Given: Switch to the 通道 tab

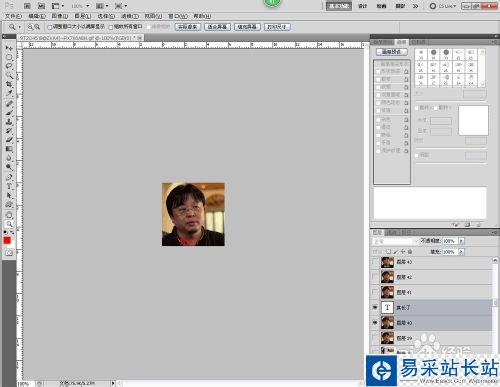Looking at the screenshot, I should pos(391,232).
